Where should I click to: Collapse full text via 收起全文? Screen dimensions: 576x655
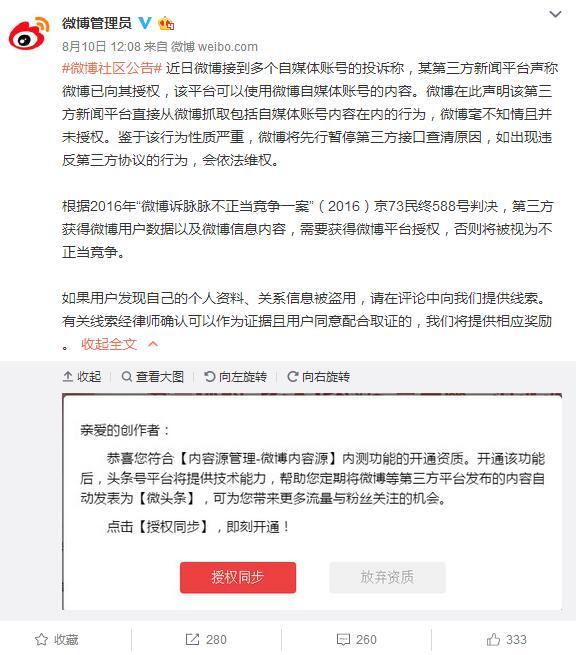(x=109, y=344)
